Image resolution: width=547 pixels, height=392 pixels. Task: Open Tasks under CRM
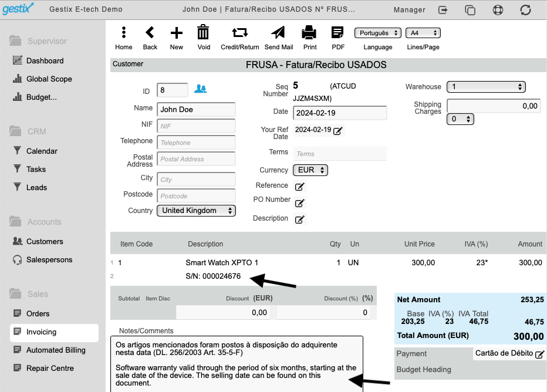(36, 169)
